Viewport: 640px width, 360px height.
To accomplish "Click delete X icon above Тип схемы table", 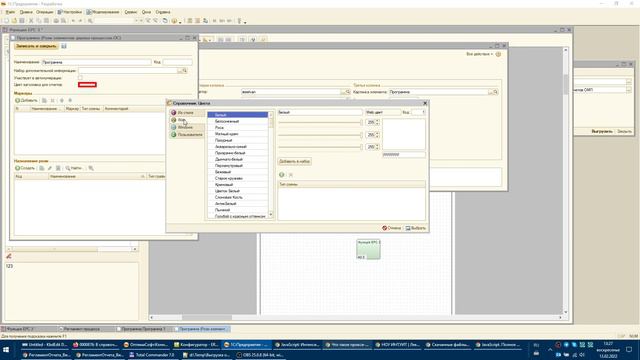I will click(291, 175).
